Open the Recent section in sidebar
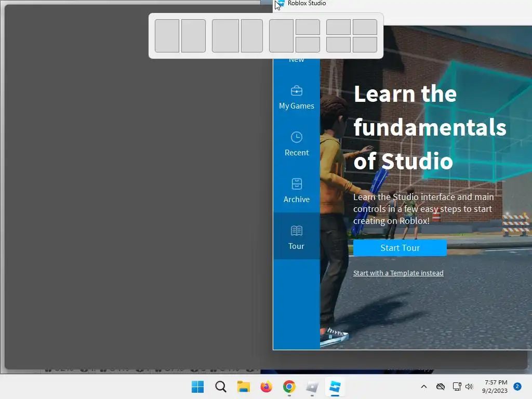The image size is (532, 399). 297,144
